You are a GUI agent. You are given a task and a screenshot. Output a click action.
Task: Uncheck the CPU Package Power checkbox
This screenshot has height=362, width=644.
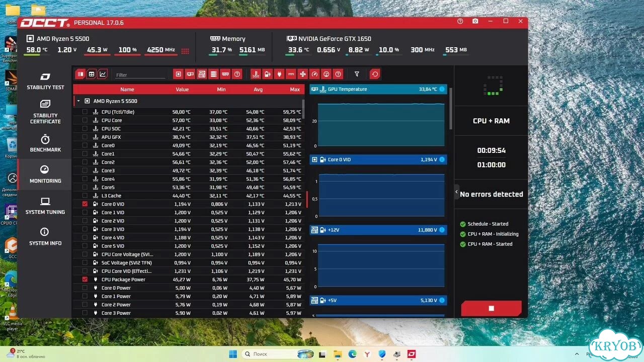pos(85,280)
